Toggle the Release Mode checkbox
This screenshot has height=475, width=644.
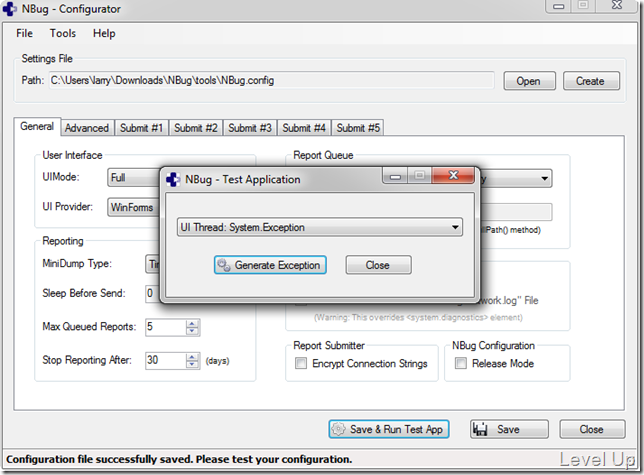point(461,363)
